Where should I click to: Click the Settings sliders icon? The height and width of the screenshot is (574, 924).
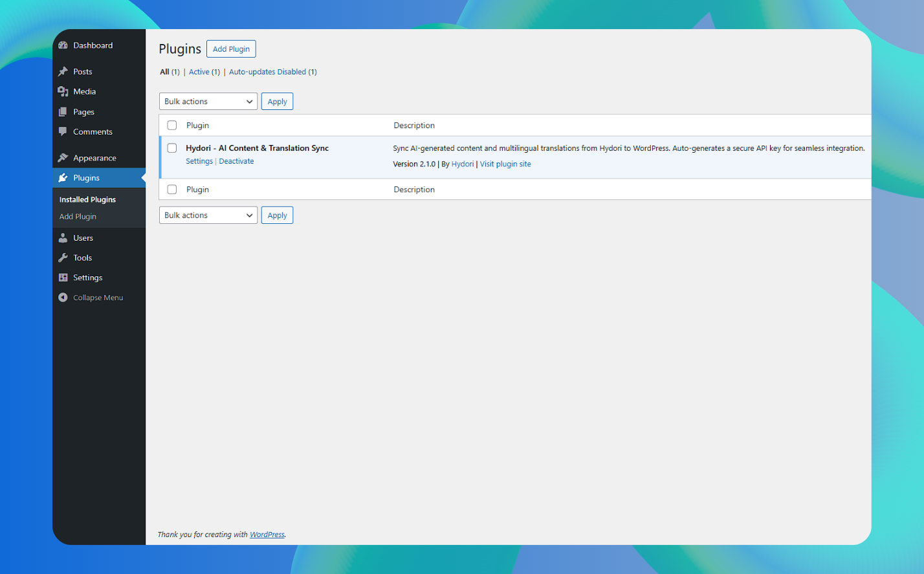(63, 278)
